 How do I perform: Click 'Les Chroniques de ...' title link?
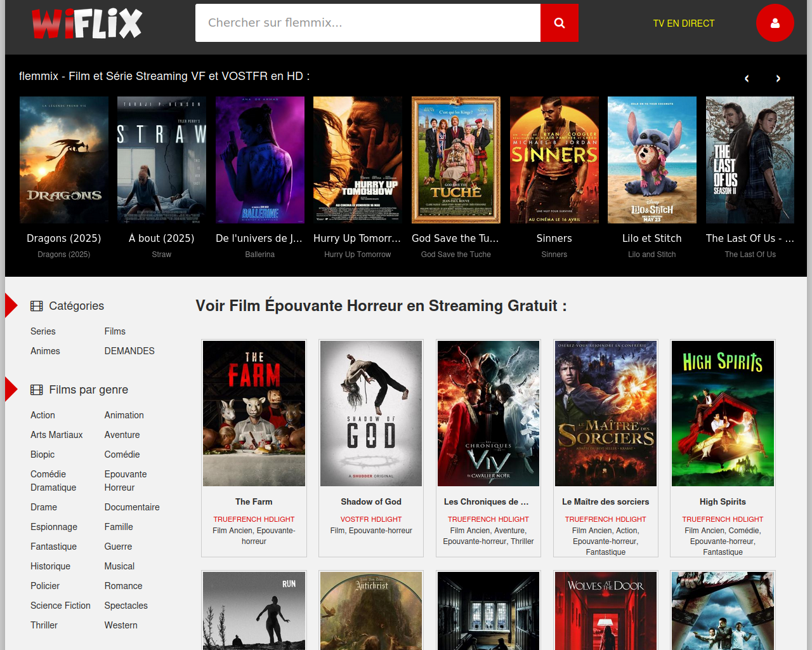pos(486,501)
